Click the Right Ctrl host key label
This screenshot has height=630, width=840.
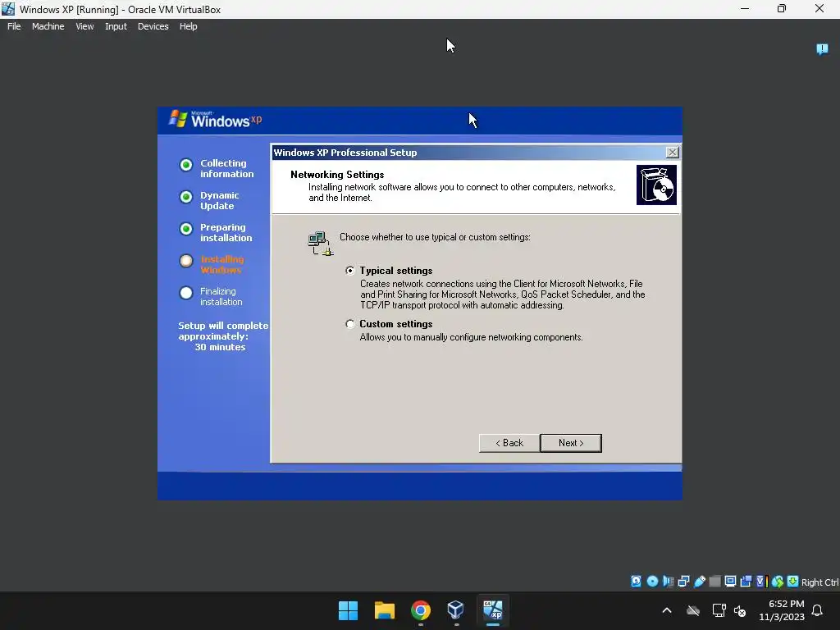(819, 582)
